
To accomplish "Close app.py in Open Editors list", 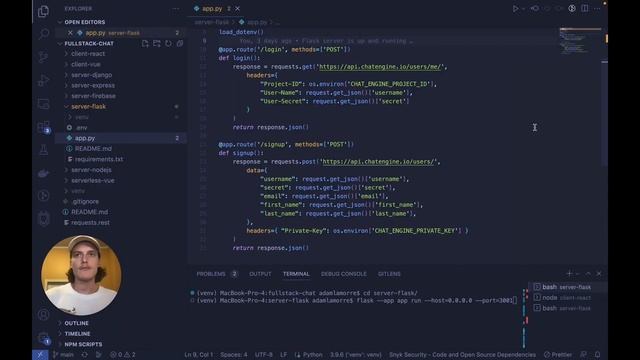I will (70, 33).
